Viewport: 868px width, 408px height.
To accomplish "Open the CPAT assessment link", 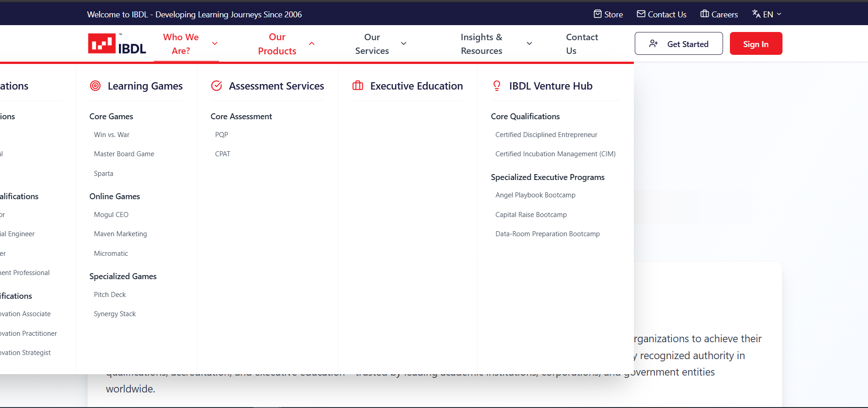I will [x=223, y=154].
